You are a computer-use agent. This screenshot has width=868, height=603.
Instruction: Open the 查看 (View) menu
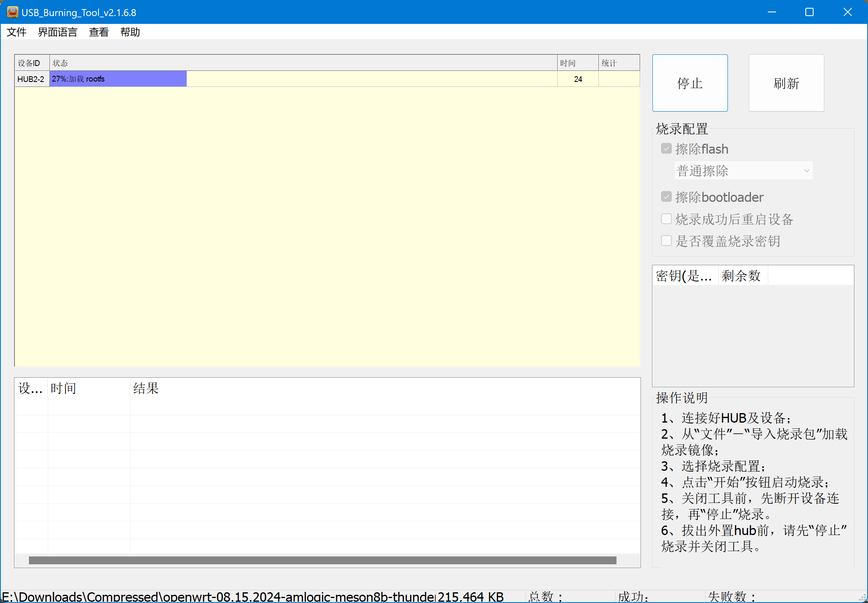tap(98, 32)
